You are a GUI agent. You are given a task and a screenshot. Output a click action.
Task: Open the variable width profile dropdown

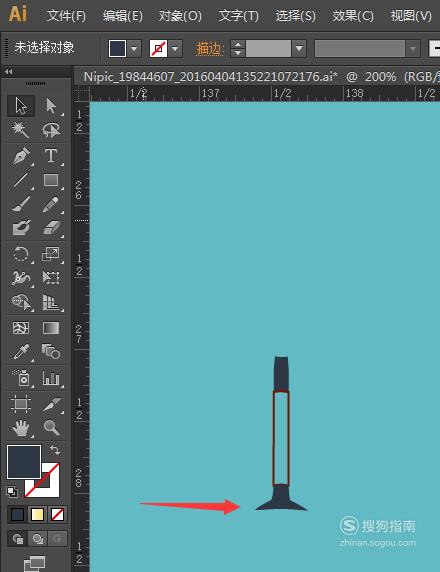413,49
